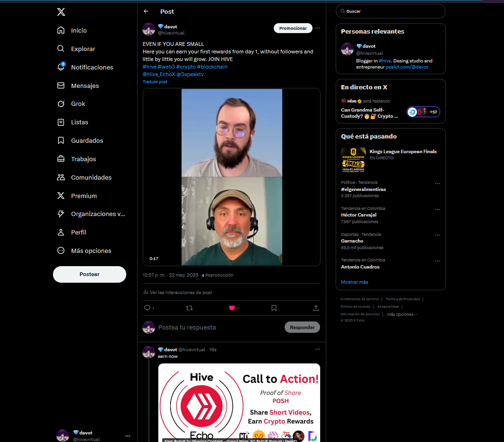Open the three-dot menu on the 'earn now' reply

(x=318, y=349)
